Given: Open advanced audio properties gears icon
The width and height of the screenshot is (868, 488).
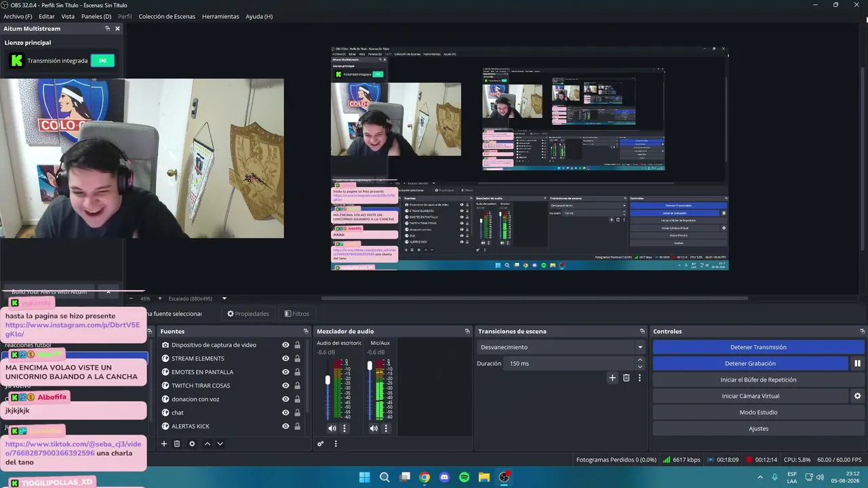Looking at the screenshot, I should 321,444.
